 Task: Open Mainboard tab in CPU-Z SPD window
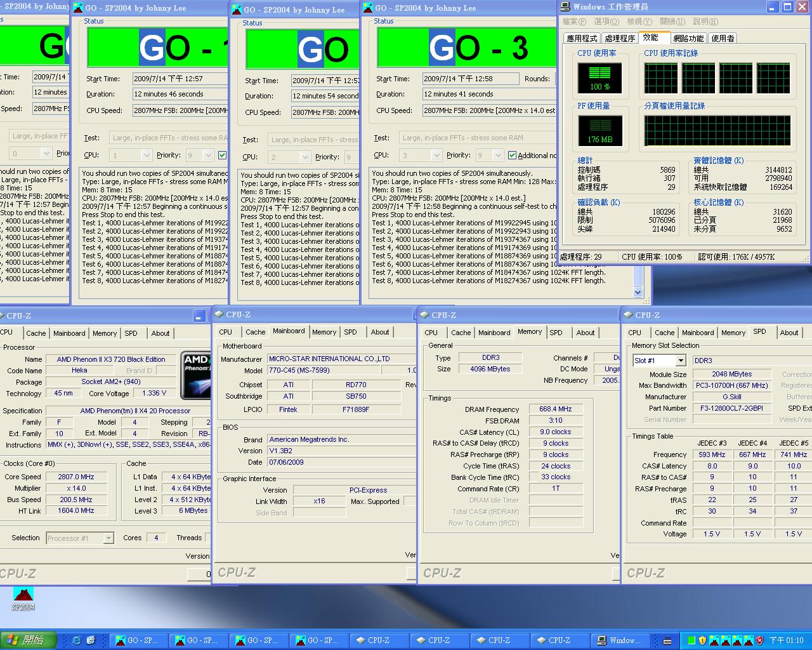(698, 333)
